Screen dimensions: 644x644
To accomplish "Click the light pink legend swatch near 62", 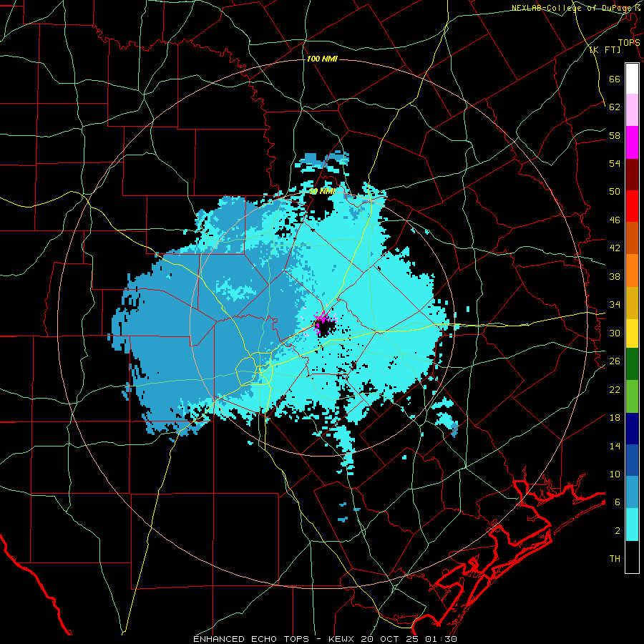I will [x=632, y=110].
